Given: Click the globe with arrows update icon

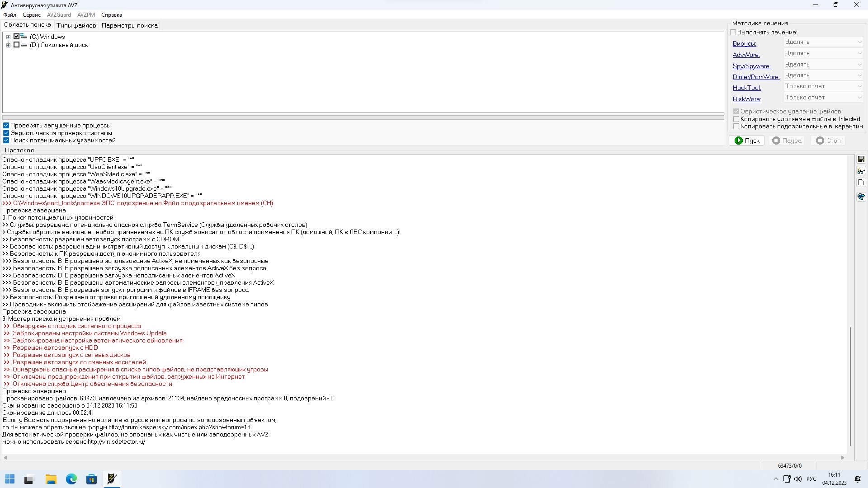Looking at the screenshot, I should coord(861,197).
